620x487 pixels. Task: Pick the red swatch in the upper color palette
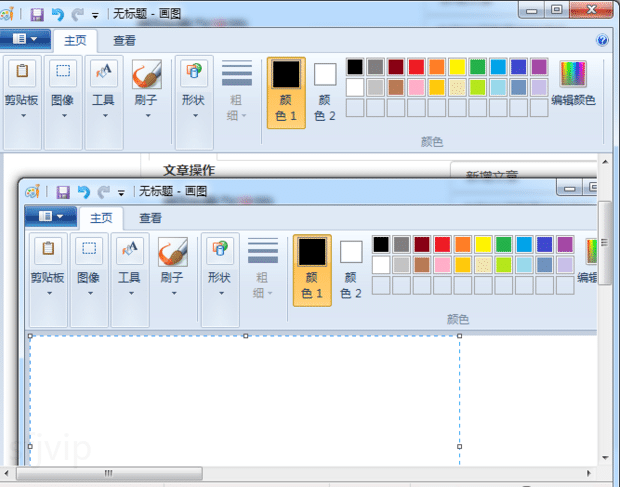click(416, 67)
